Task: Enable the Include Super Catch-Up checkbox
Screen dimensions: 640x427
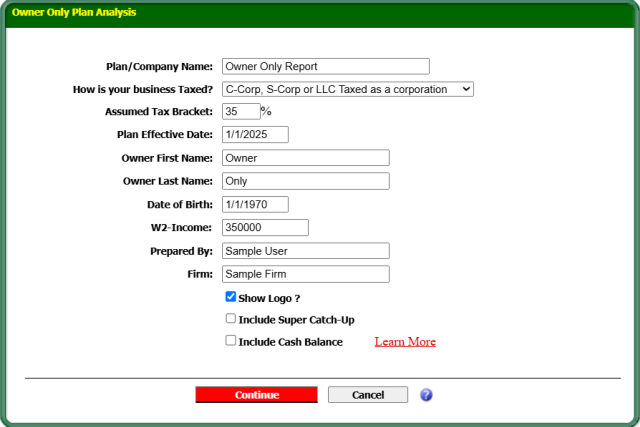Action: 231,319
